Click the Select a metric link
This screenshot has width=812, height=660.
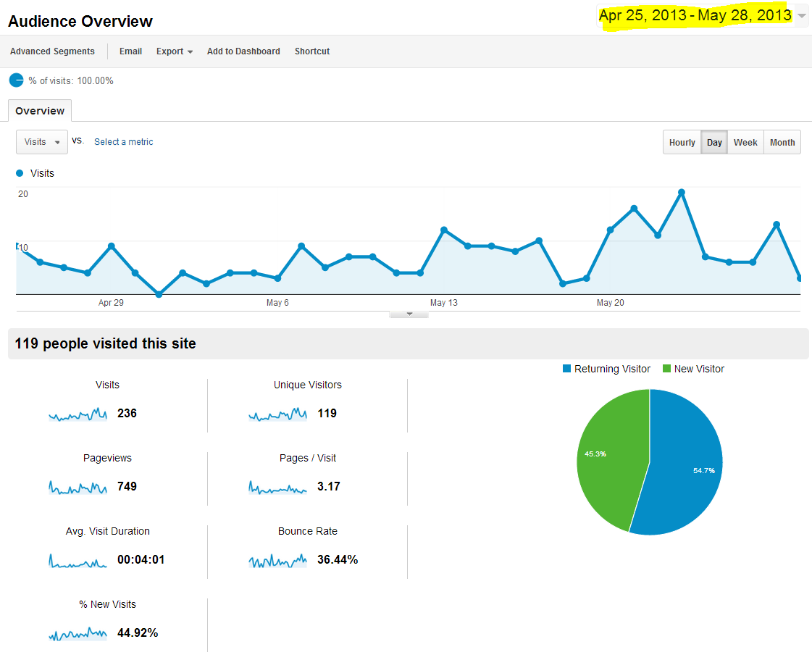pos(124,142)
